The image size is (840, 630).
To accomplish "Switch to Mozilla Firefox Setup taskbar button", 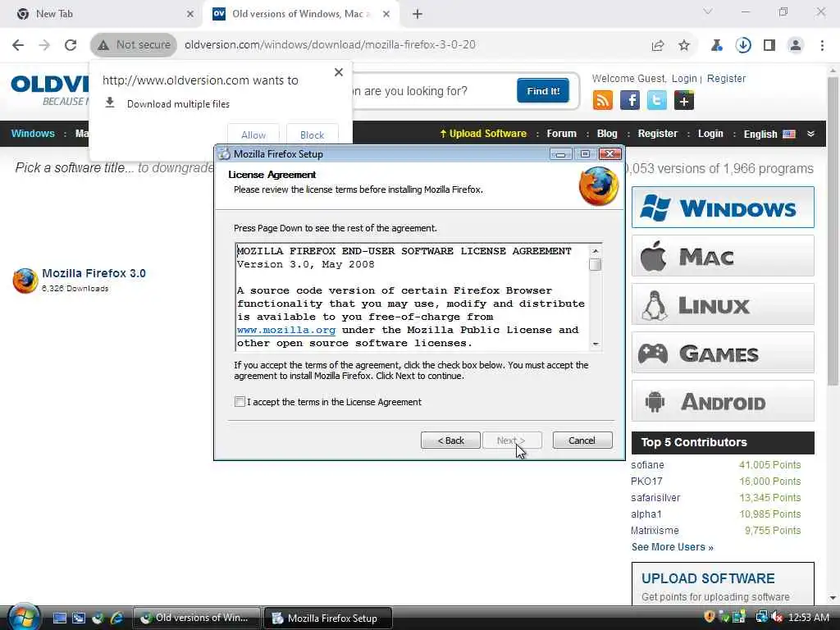I will click(328, 619).
